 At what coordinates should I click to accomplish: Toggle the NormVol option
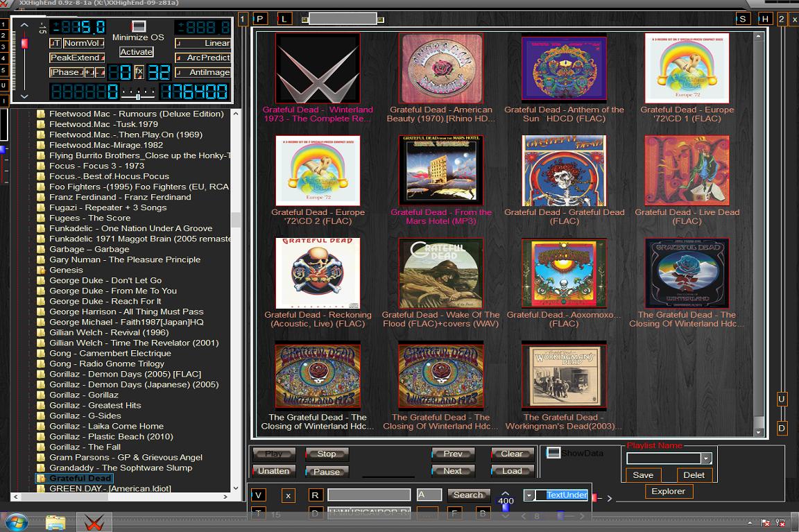(83, 43)
